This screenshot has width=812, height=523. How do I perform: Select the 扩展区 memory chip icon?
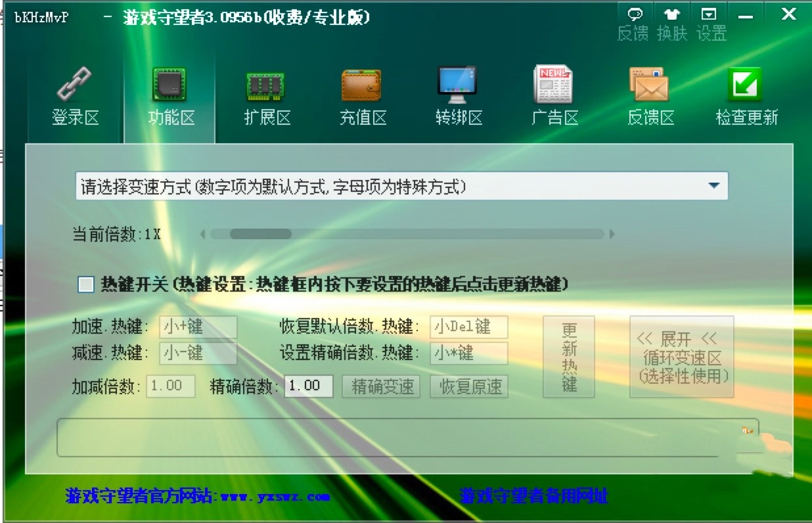coord(266,85)
